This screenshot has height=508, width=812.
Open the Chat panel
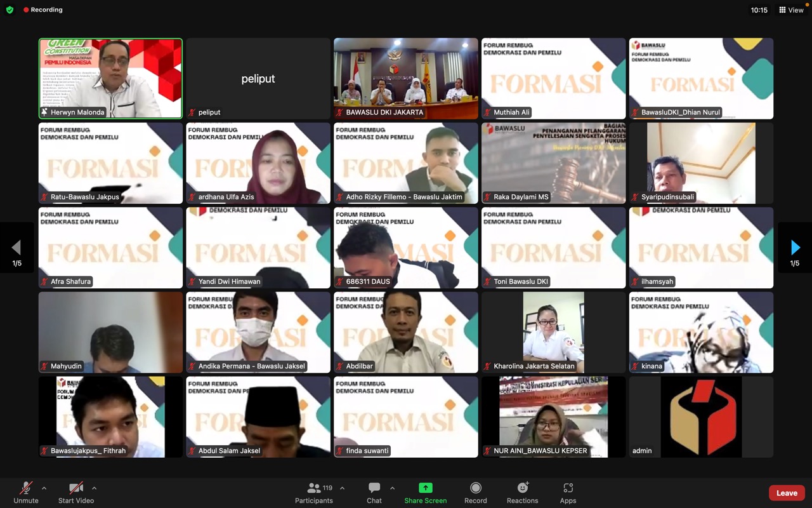[x=374, y=492]
